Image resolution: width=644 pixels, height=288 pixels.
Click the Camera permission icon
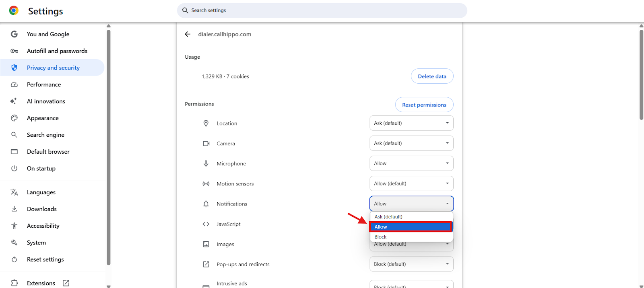click(x=206, y=144)
